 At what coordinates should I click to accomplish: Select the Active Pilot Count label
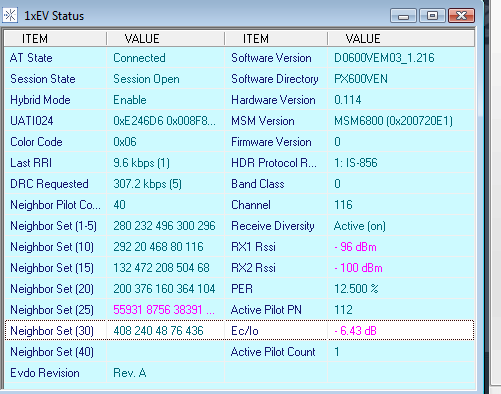click(x=273, y=352)
